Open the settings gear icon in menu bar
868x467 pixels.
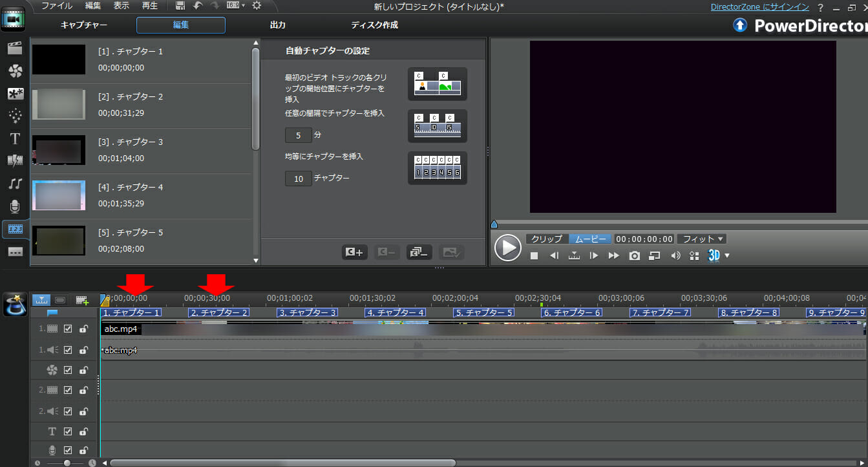pyautogui.click(x=257, y=6)
